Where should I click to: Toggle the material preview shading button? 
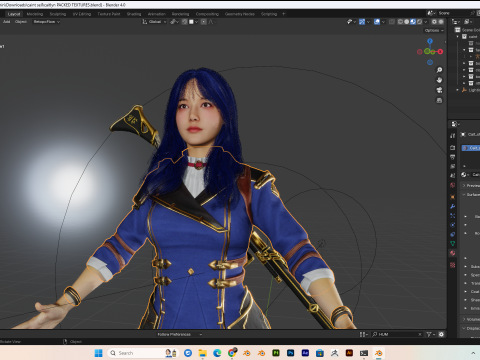click(x=413, y=22)
